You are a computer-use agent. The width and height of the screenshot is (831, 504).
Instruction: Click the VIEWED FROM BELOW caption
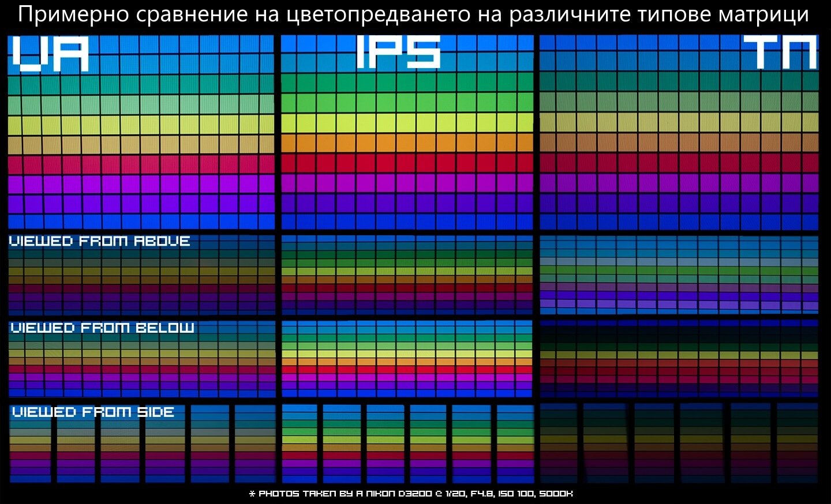[x=103, y=328]
